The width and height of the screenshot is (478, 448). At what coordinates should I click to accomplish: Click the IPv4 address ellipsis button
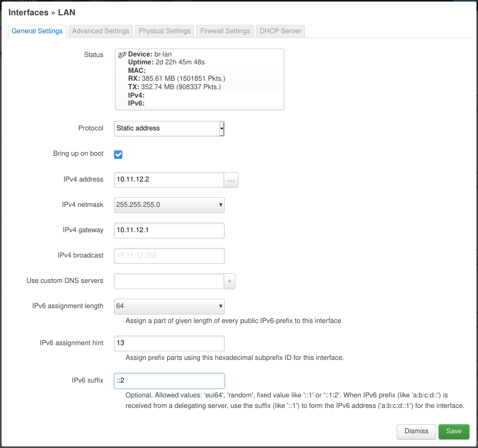pyautogui.click(x=231, y=180)
